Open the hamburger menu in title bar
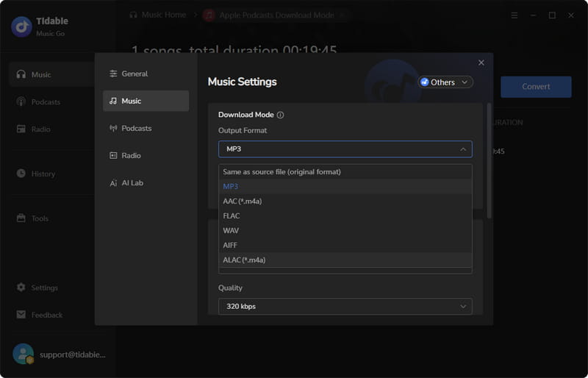This screenshot has height=378, width=588. [514, 15]
